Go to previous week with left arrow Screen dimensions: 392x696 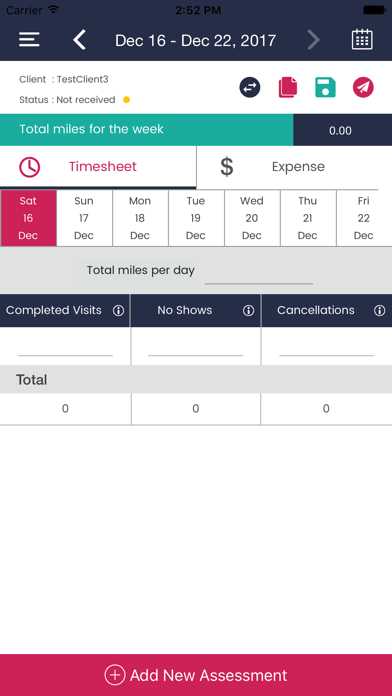(79, 40)
